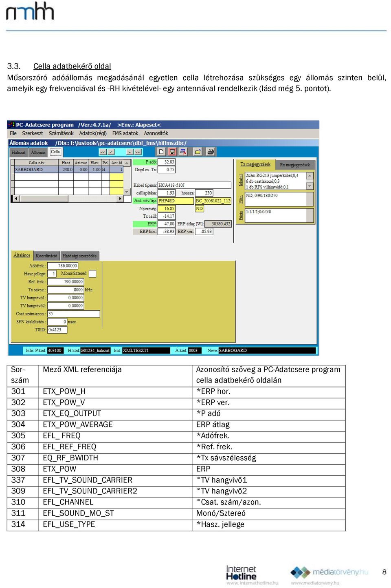
Task: Go to the previous record
Action: click(111, 152)
